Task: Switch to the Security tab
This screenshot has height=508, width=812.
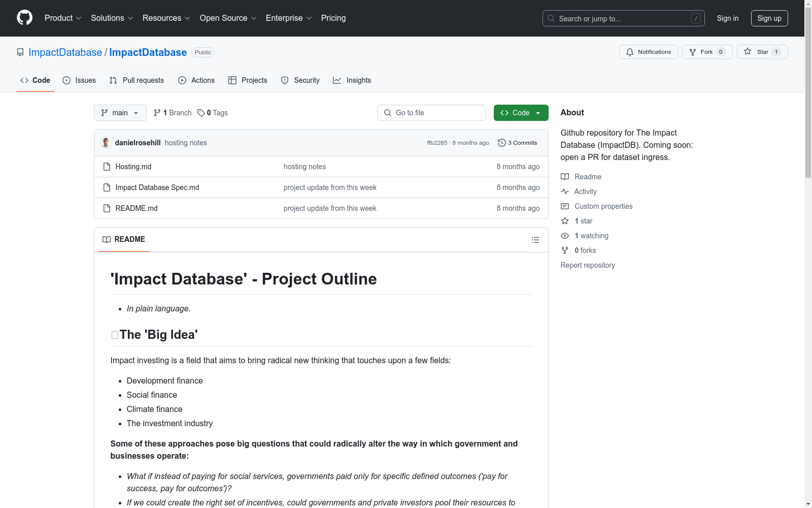Action: click(300, 80)
